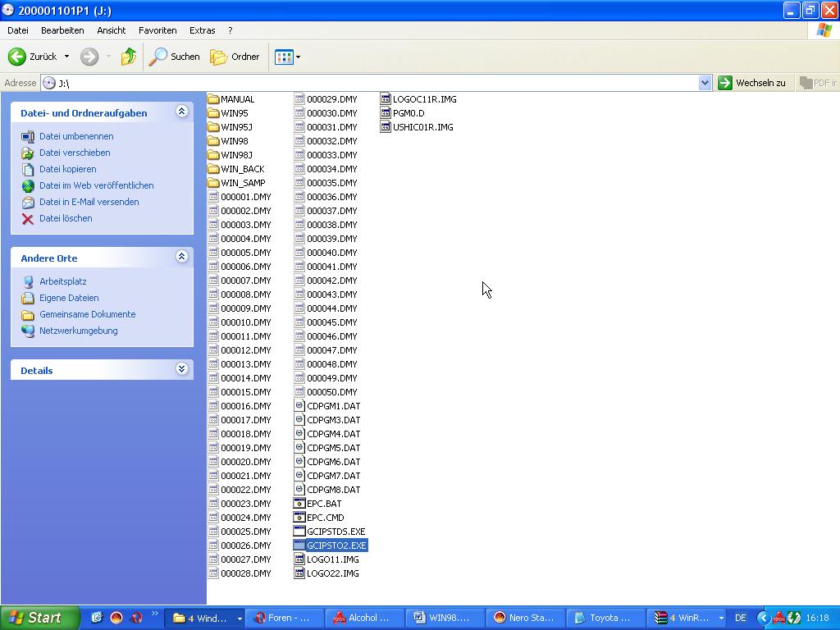This screenshot has height=630, width=840.
Task: Switch to the Alcohol taskbar button
Action: pyautogui.click(x=364, y=618)
